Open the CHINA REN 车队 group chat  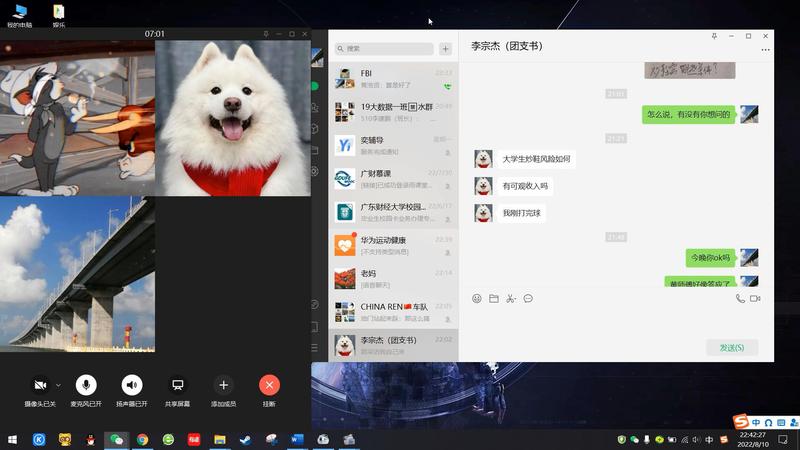[x=393, y=312]
